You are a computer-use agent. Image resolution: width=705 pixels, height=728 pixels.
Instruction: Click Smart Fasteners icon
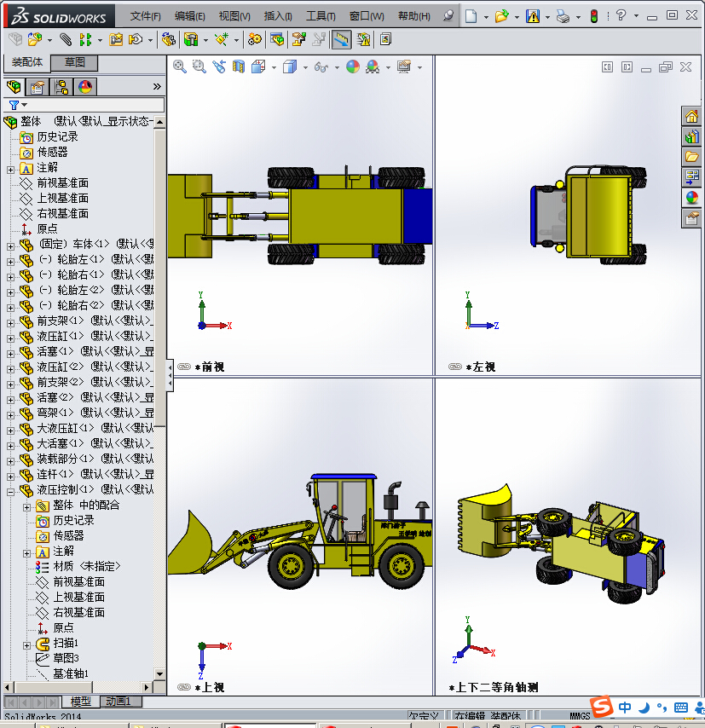click(x=116, y=39)
